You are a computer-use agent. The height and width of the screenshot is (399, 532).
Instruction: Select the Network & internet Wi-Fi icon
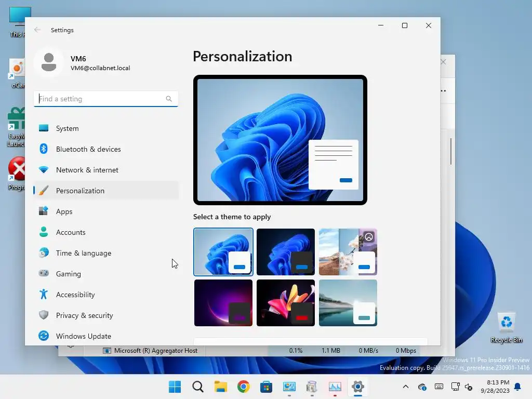click(x=44, y=170)
